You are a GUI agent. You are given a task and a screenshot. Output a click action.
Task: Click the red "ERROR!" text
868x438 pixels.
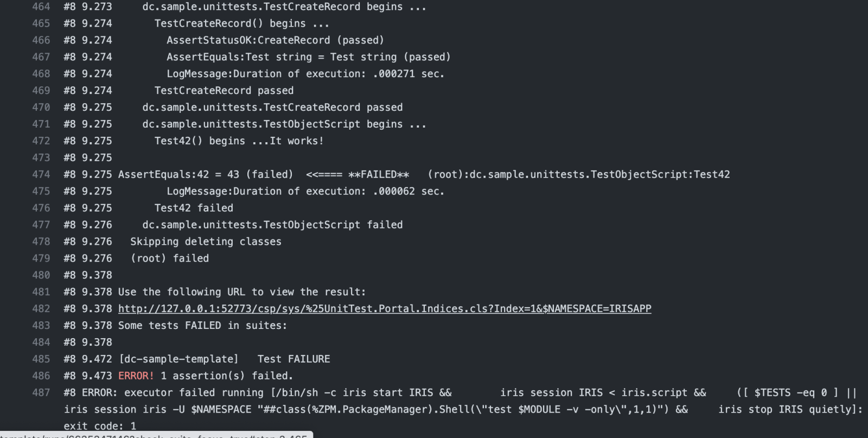pos(136,376)
